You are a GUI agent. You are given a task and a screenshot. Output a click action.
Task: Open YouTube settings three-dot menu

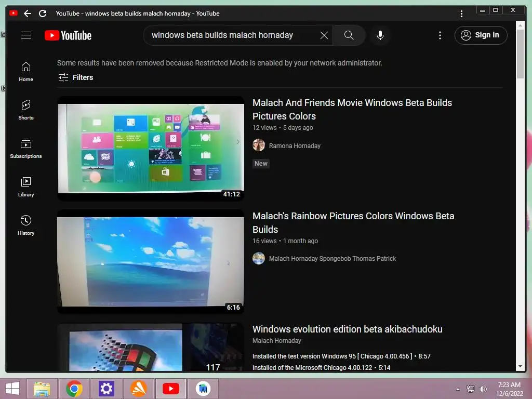coord(440,35)
